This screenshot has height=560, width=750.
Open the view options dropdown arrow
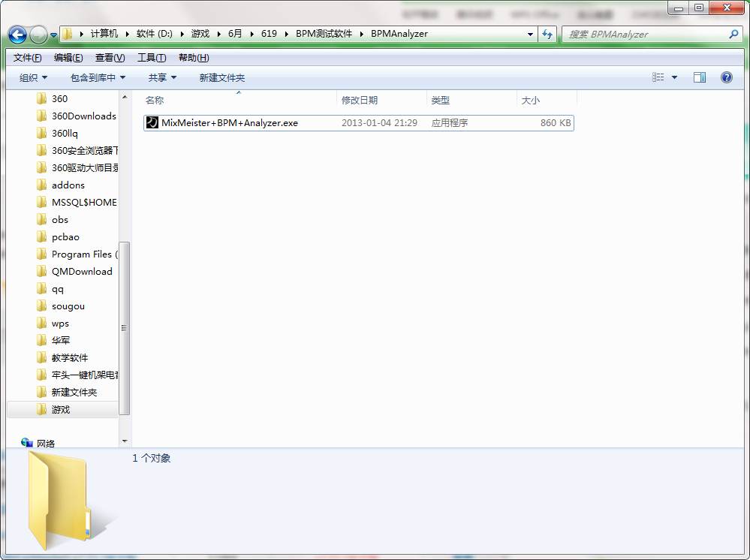coord(674,77)
